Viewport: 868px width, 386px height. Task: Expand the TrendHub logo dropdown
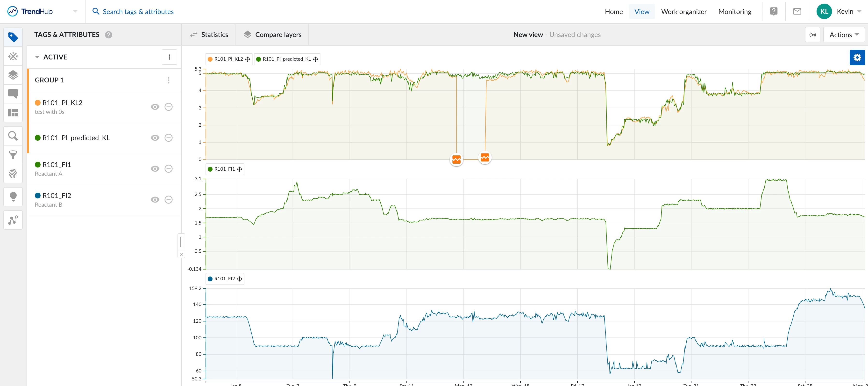[x=75, y=11]
